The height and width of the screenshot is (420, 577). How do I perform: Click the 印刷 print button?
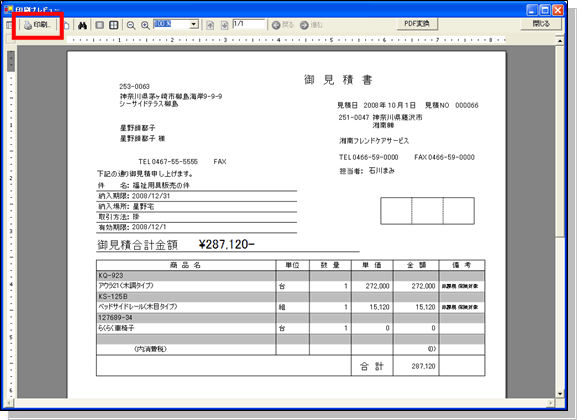point(37,25)
